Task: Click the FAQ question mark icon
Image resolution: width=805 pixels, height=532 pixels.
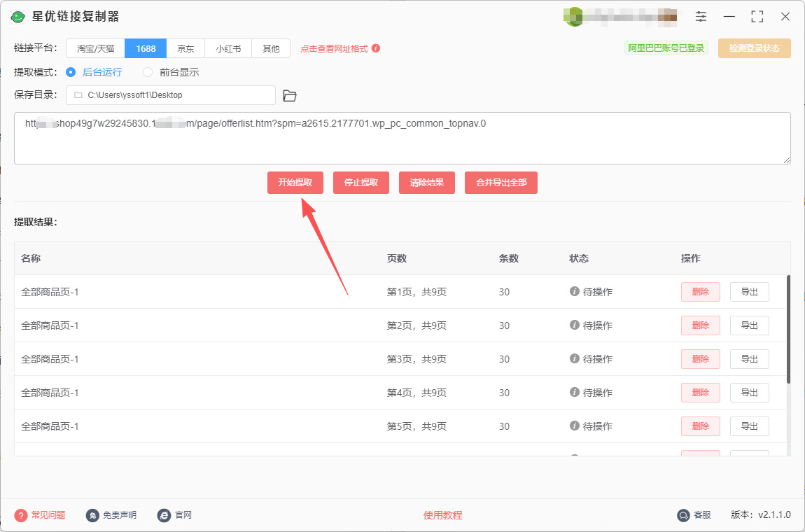Action: [20, 515]
